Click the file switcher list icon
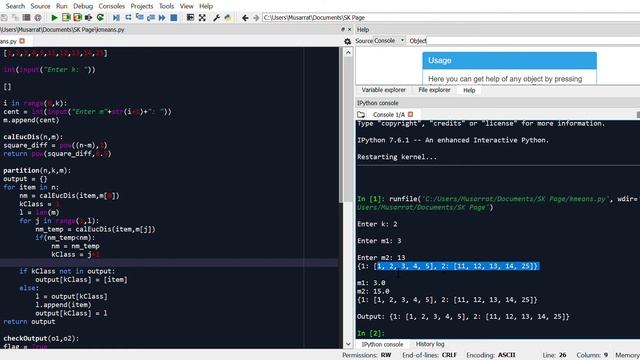 [27, 18]
